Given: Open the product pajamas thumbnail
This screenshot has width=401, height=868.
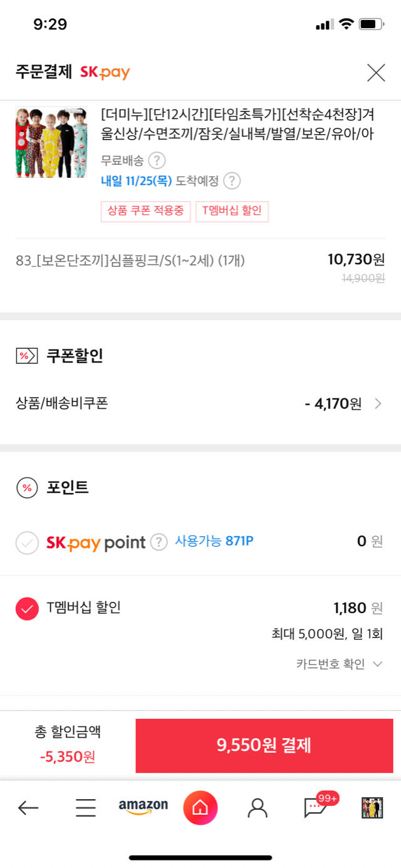Looking at the screenshot, I should 51,142.
